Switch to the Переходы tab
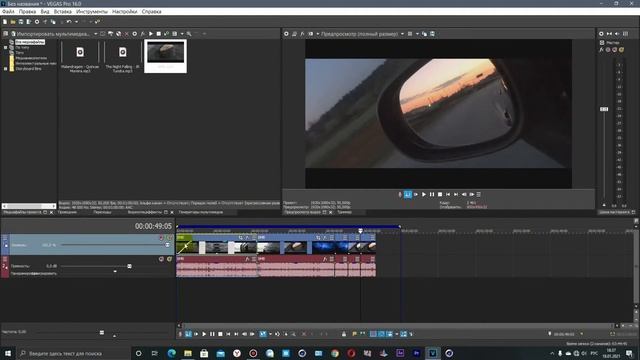Viewport: 640px width, 360px height. pyautogui.click(x=102, y=212)
